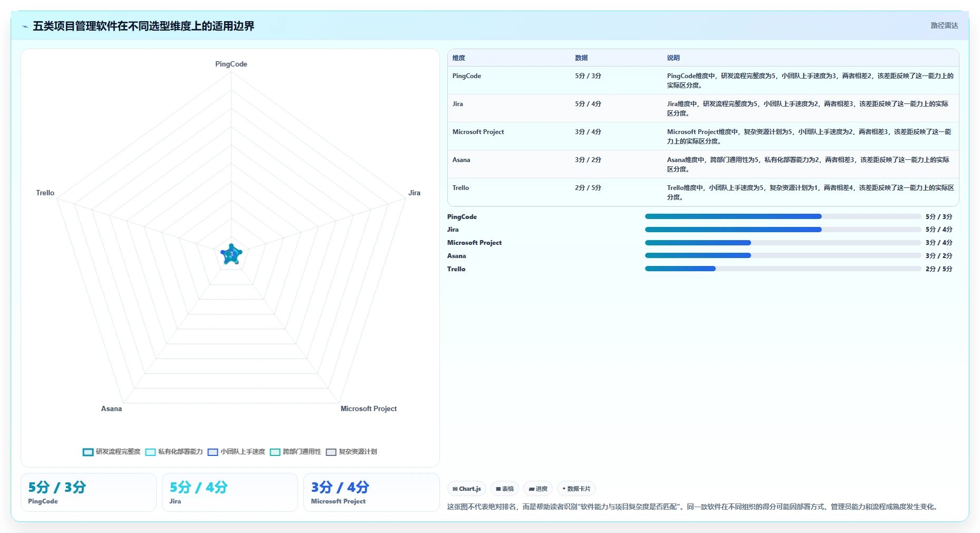
Task: Click the PingCode description text in the table
Action: [x=810, y=81]
